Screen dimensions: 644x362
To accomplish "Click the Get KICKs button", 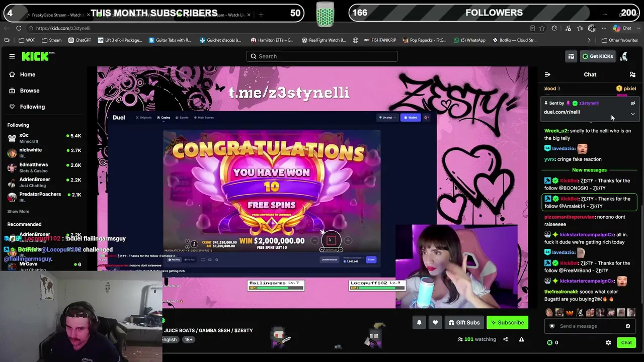I will coord(598,56).
